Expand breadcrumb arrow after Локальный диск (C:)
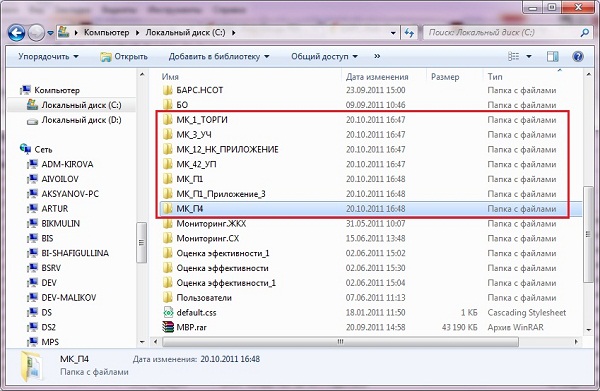The height and width of the screenshot is (391, 600). 233,33
